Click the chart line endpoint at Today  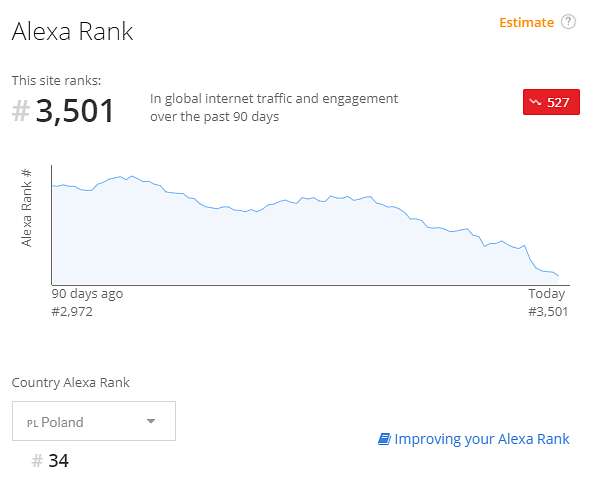[x=558, y=275]
